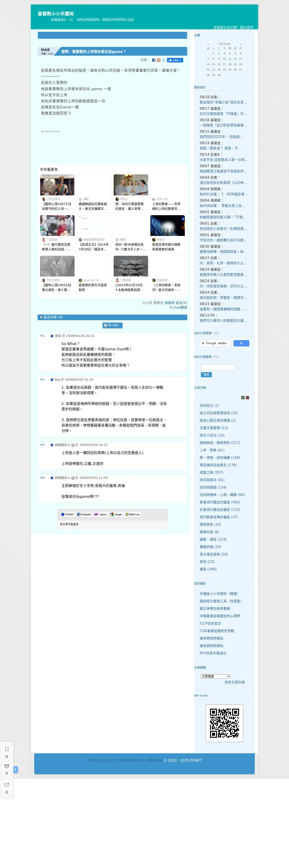Image resolution: width=289 pixels, height=868 pixels.
Task: Focus the Google custom search input
Action: pyautogui.click(x=215, y=343)
